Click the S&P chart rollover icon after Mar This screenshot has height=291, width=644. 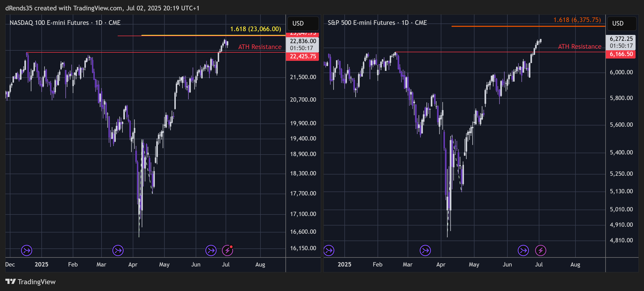[425, 250]
